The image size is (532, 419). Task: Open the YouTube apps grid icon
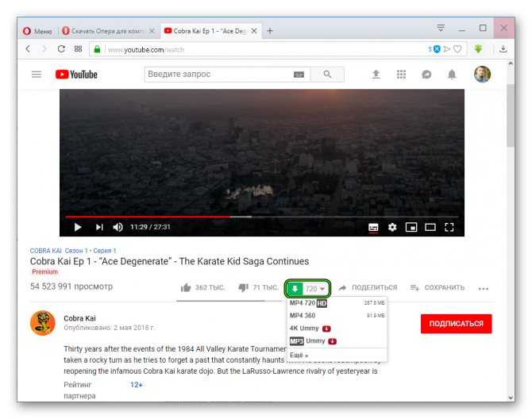[x=401, y=75]
